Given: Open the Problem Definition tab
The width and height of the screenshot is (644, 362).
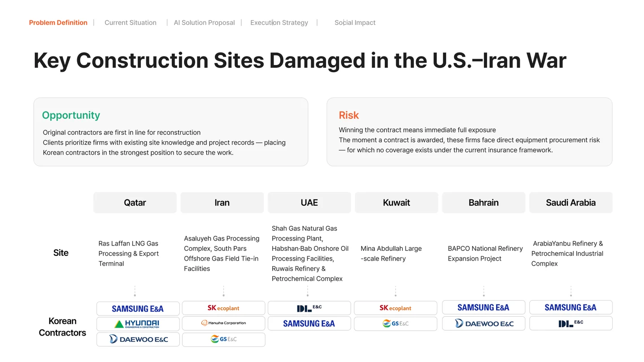Looking at the screenshot, I should (x=58, y=22).
